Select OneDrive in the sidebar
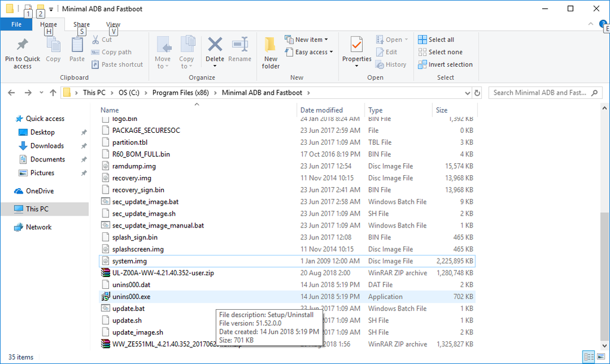Image resolution: width=610 pixels, height=364 pixels. click(x=39, y=191)
